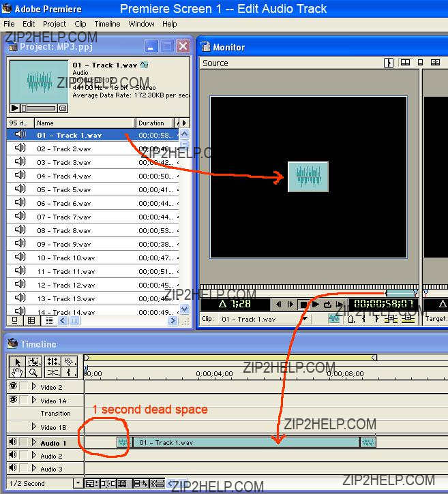The height and width of the screenshot is (494, 448).
Task: Toggle lock box on Audio 1 track
Action: [24, 442]
